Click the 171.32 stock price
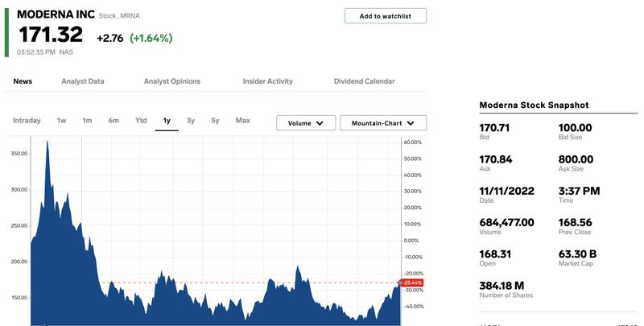Screen dimensions: 644x326 click(51, 35)
